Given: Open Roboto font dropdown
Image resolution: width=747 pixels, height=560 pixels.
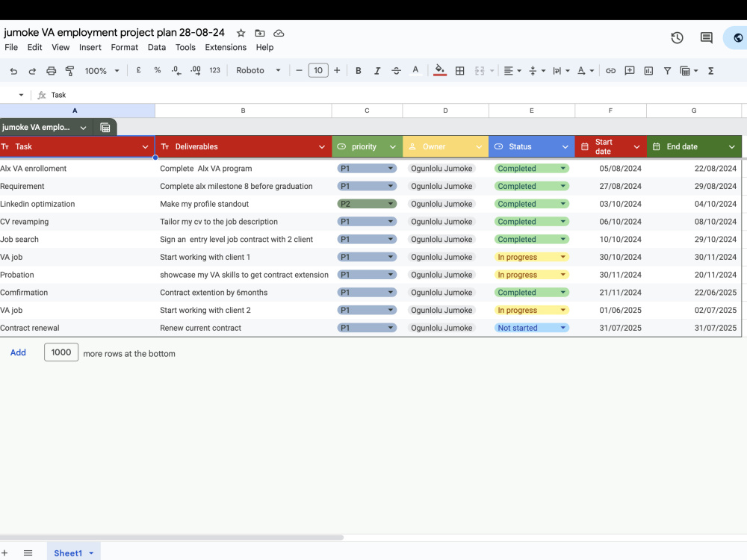Looking at the screenshot, I should (x=258, y=70).
